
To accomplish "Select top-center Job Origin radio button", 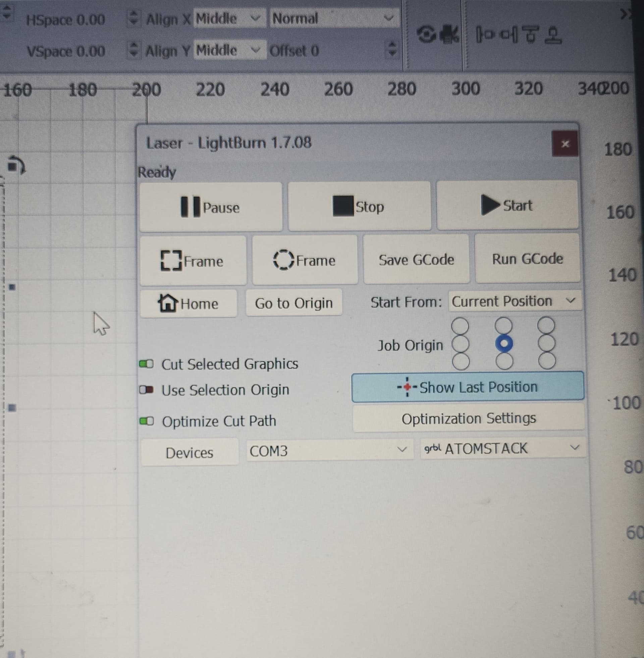I will pos(503,325).
